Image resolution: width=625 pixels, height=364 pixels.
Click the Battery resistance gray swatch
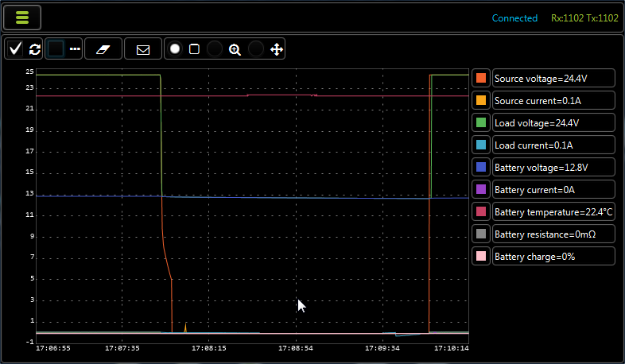[480, 234]
